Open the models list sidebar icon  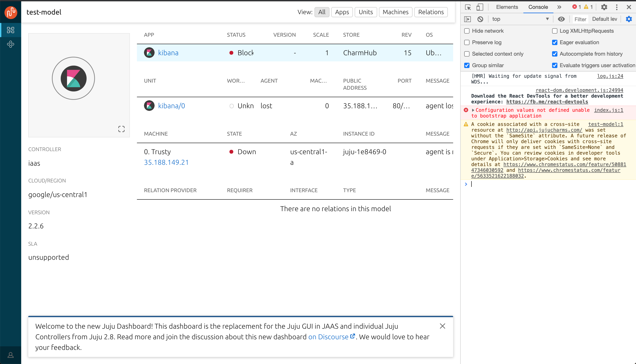[x=11, y=30]
